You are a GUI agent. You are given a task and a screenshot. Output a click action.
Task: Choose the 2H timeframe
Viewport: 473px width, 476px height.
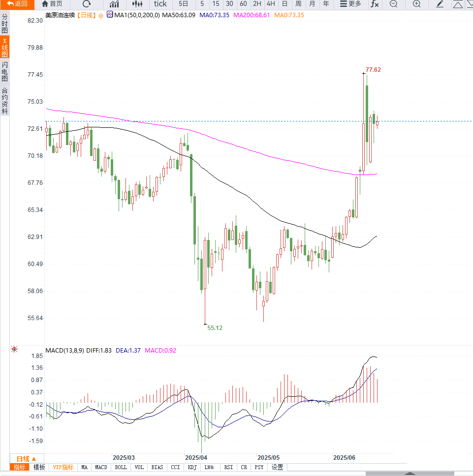click(257, 4)
